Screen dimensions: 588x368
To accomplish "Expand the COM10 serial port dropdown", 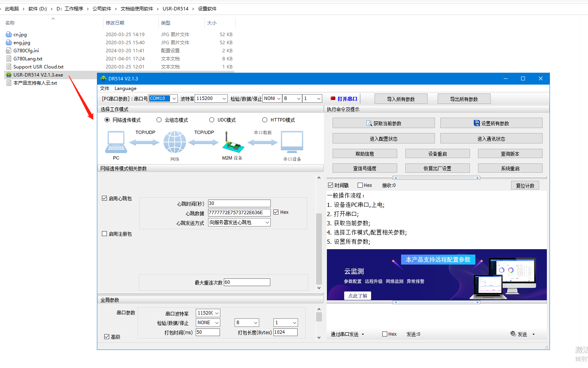I will [x=174, y=99].
